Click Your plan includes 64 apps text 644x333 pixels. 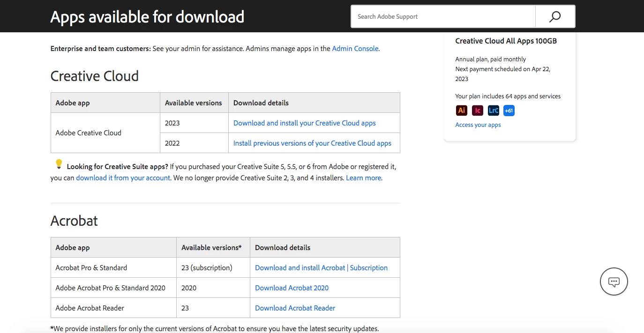coord(508,96)
